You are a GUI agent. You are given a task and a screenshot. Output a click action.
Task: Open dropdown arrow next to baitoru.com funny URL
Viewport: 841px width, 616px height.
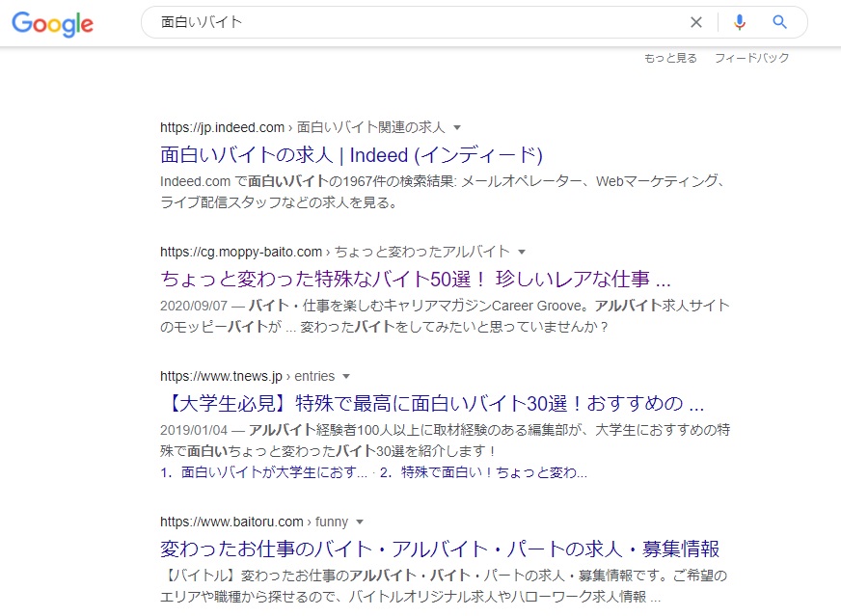360,522
